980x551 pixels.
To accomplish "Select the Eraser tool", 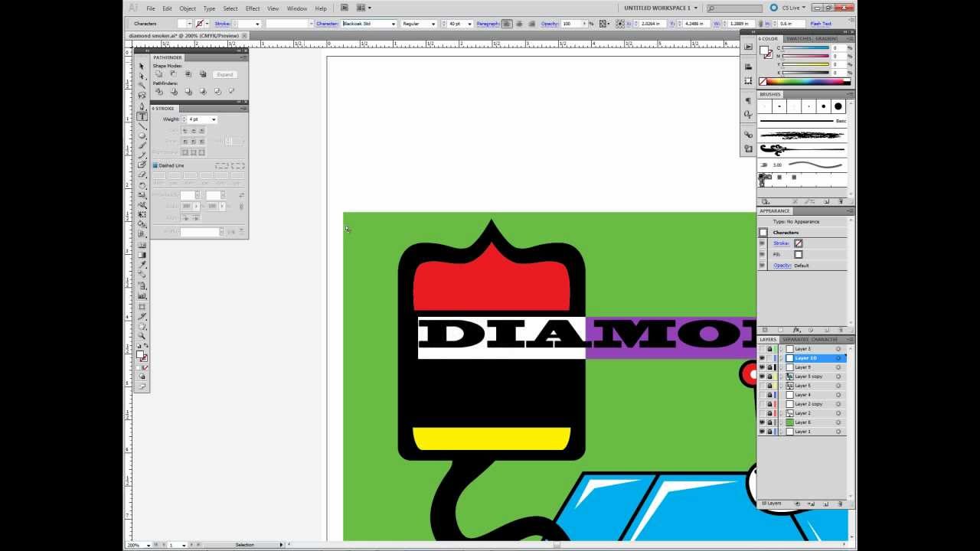I will point(142,175).
